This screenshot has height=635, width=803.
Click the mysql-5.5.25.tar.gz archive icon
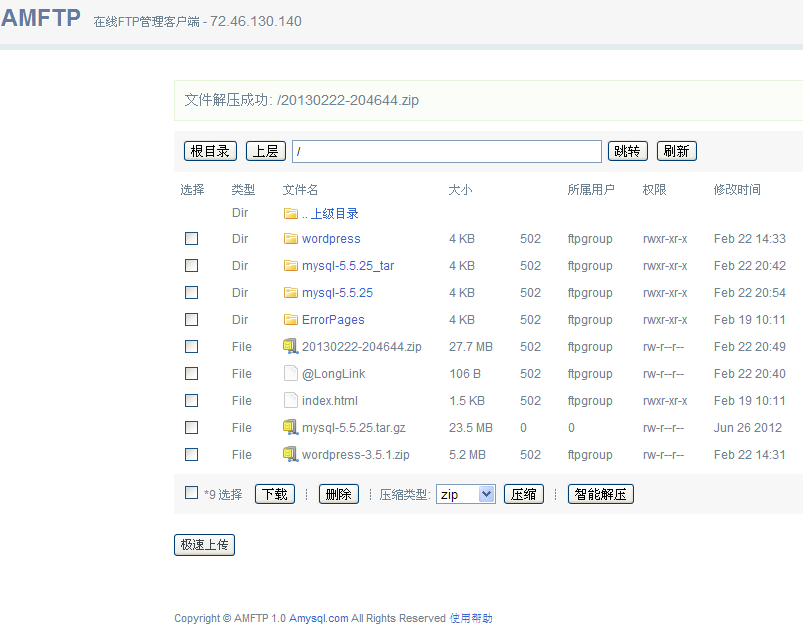[291, 428]
